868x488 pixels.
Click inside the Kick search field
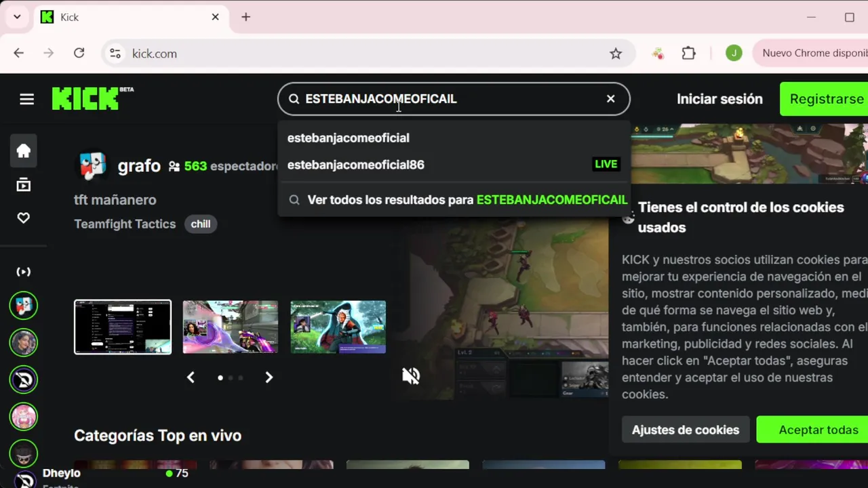tap(454, 99)
